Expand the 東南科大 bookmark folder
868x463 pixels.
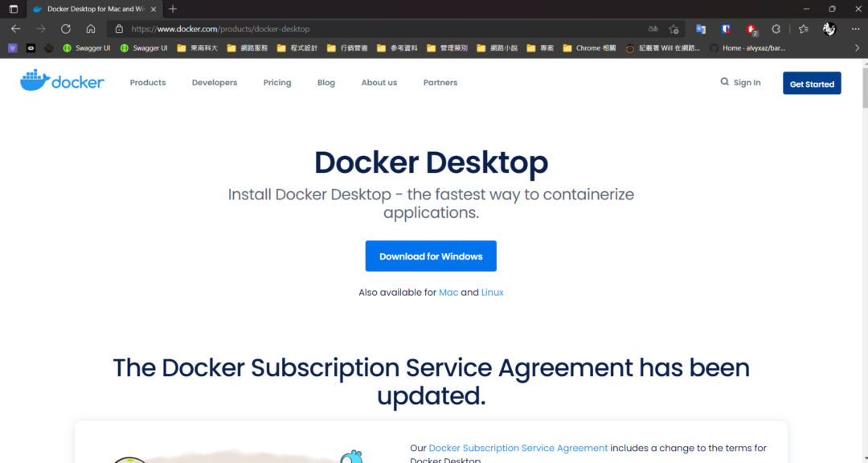coord(198,48)
